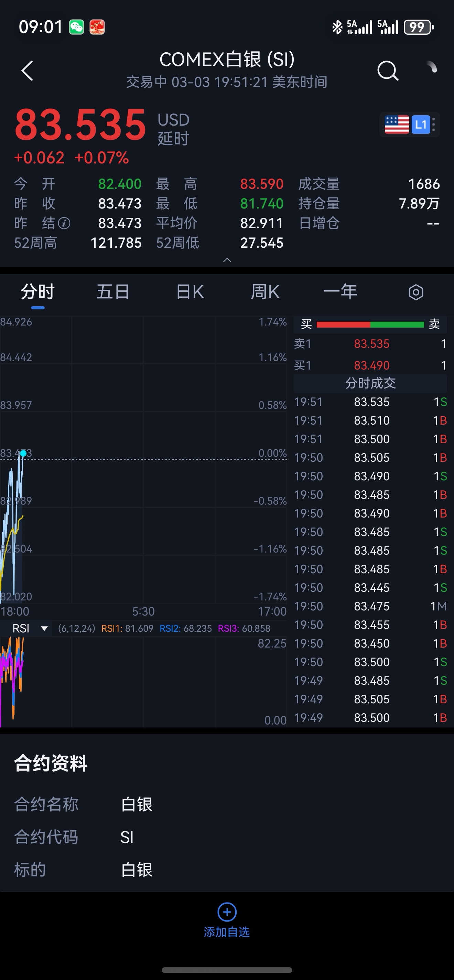The height and width of the screenshot is (980, 454).
Task: Tap RSI2: 68.235 readout
Action: [x=185, y=628]
